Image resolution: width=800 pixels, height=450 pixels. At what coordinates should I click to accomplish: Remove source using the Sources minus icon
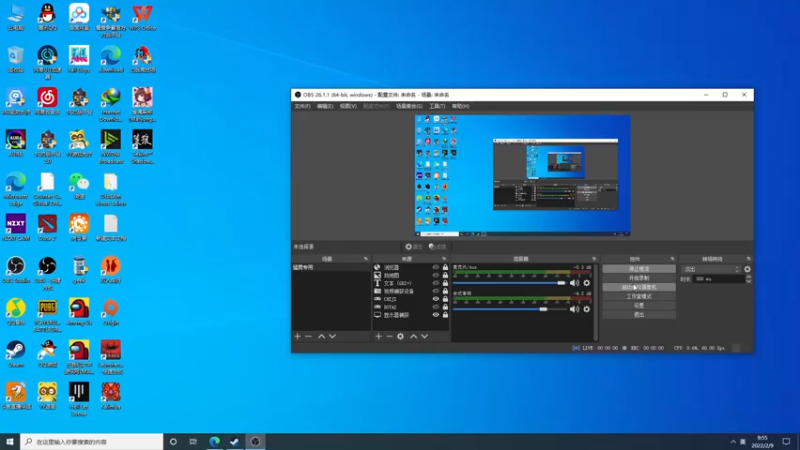click(389, 336)
